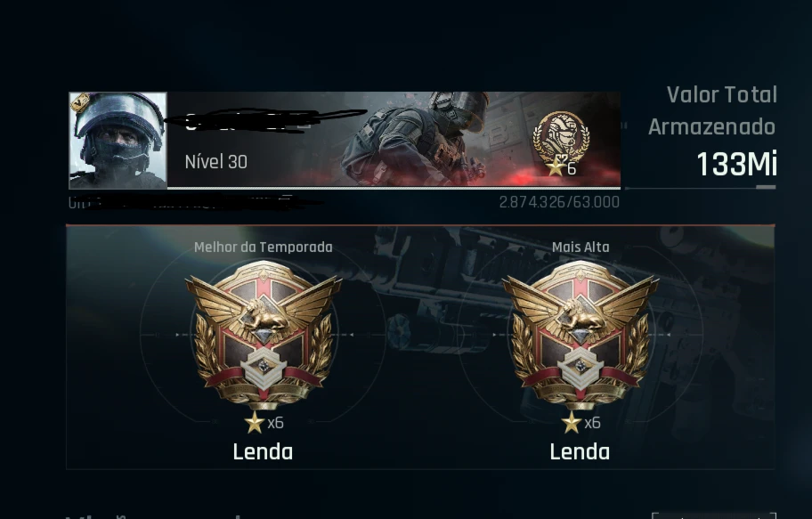Click the Nível 30 level text
This screenshot has width=812, height=519.
click(x=216, y=162)
